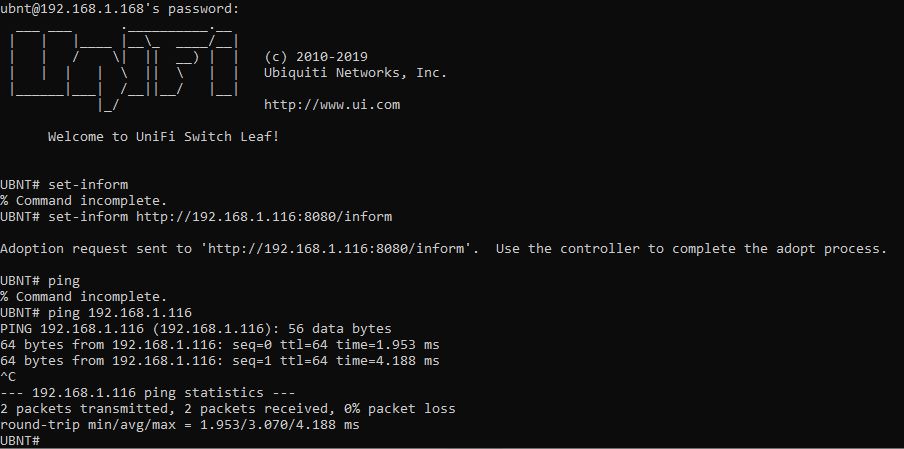Viewport: 904px width, 449px height.
Task: Click the "ping statistics" header line
Action: click(132, 393)
